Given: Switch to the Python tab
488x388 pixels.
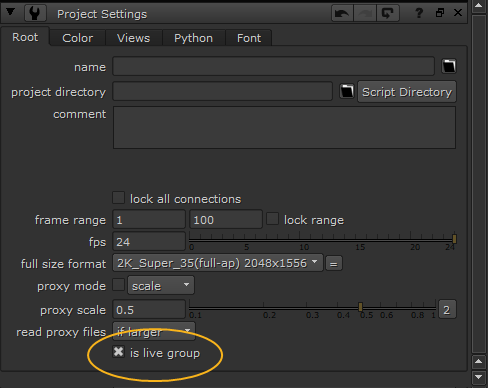Looking at the screenshot, I should click(x=193, y=38).
